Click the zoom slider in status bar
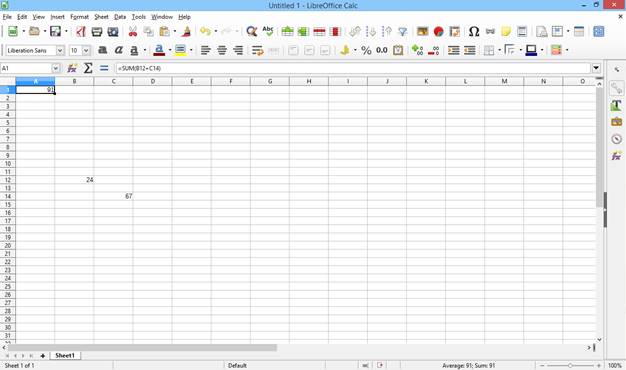626x370 pixels. pos(570,365)
